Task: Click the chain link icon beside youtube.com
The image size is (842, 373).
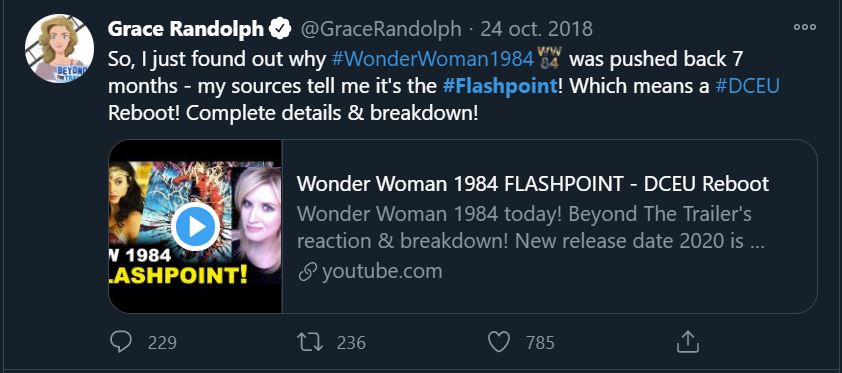Action: pos(308,272)
